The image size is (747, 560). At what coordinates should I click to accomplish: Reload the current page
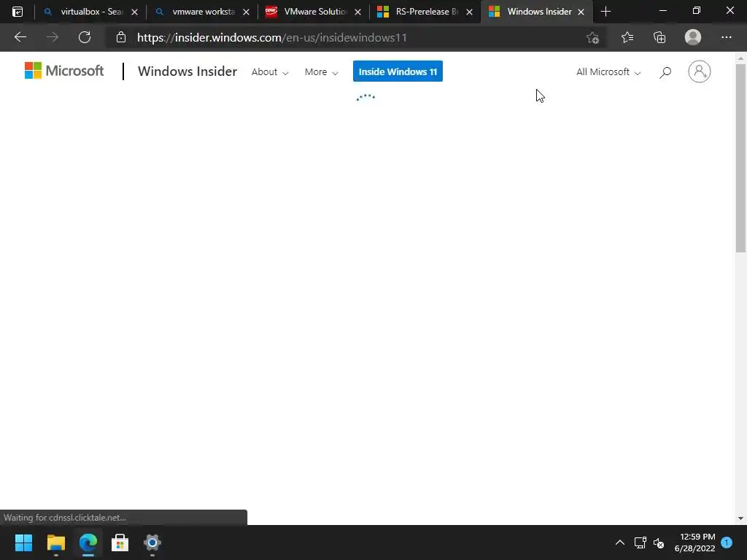click(x=85, y=37)
